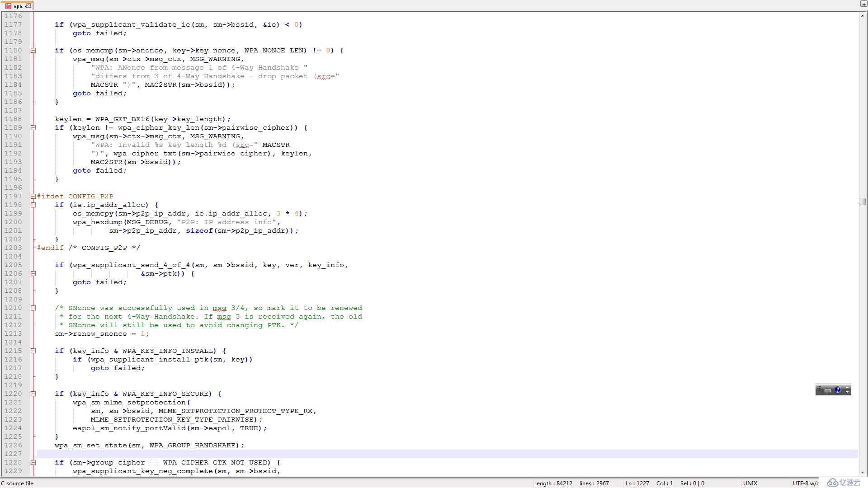Click wpa_cipher_key_len on line 1189

(x=159, y=127)
